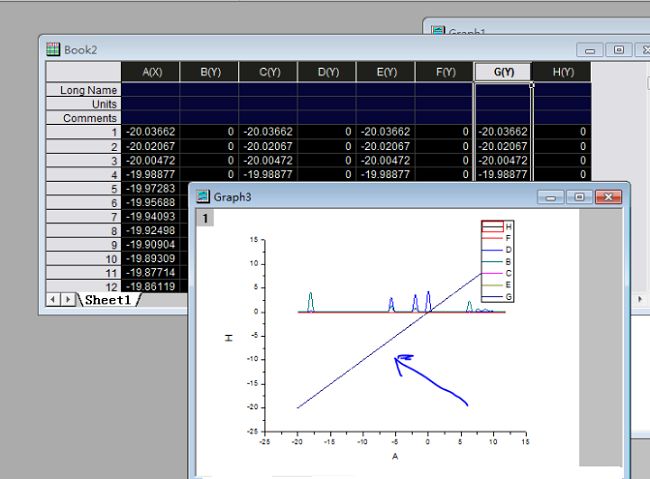Maximize the Graph3 window
The width and height of the screenshot is (650, 479).
click(x=579, y=197)
